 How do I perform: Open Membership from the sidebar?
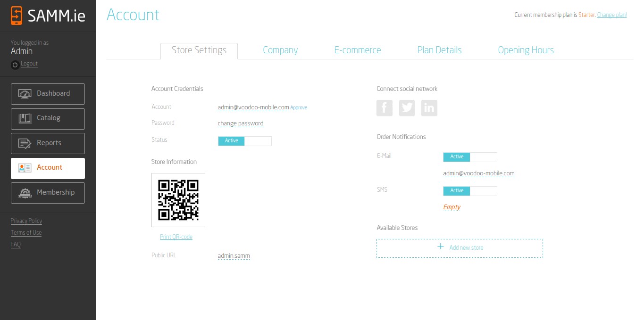pos(48,193)
